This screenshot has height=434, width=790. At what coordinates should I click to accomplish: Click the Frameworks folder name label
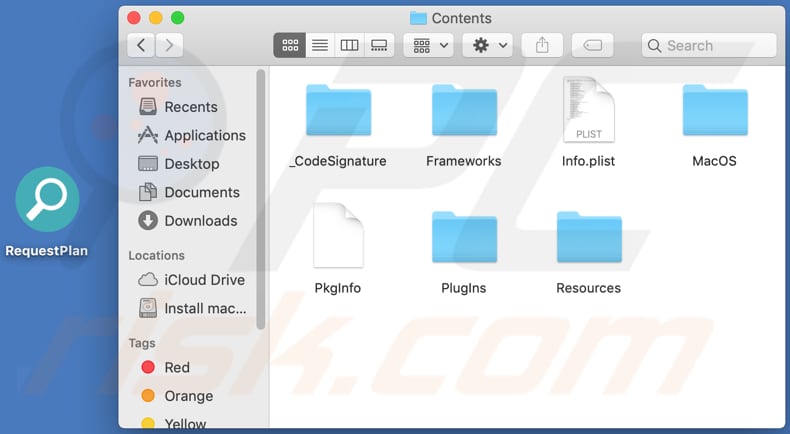click(x=464, y=161)
